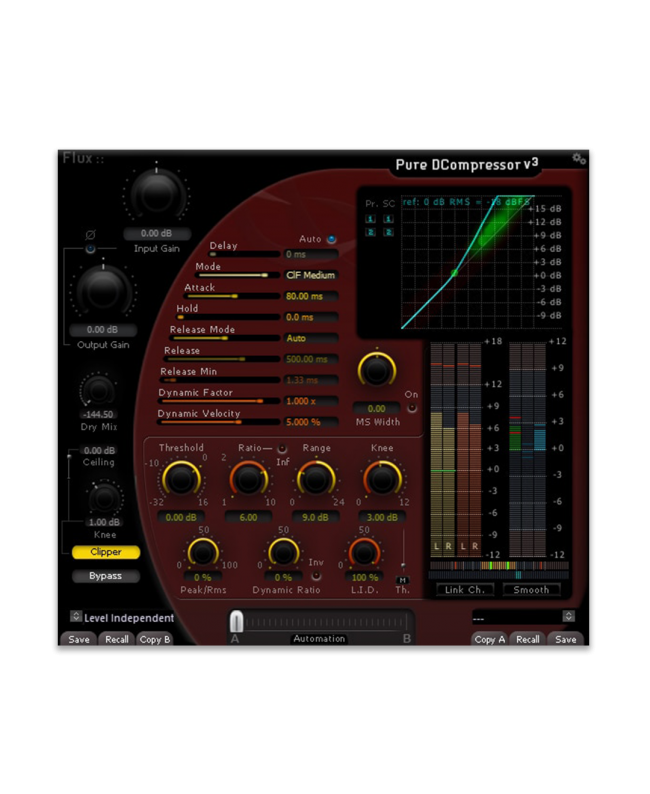Toggle MS Width On button
The height and width of the screenshot is (794, 650).
coord(412,408)
